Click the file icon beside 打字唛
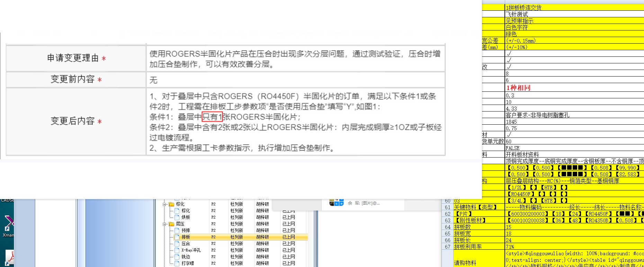This screenshot has width=644, height=267. (x=177, y=264)
